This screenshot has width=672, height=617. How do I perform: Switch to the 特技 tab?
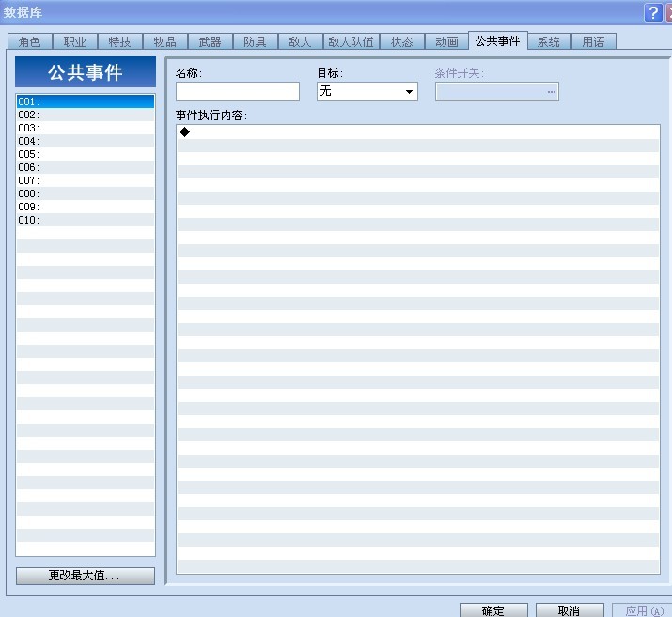click(119, 41)
